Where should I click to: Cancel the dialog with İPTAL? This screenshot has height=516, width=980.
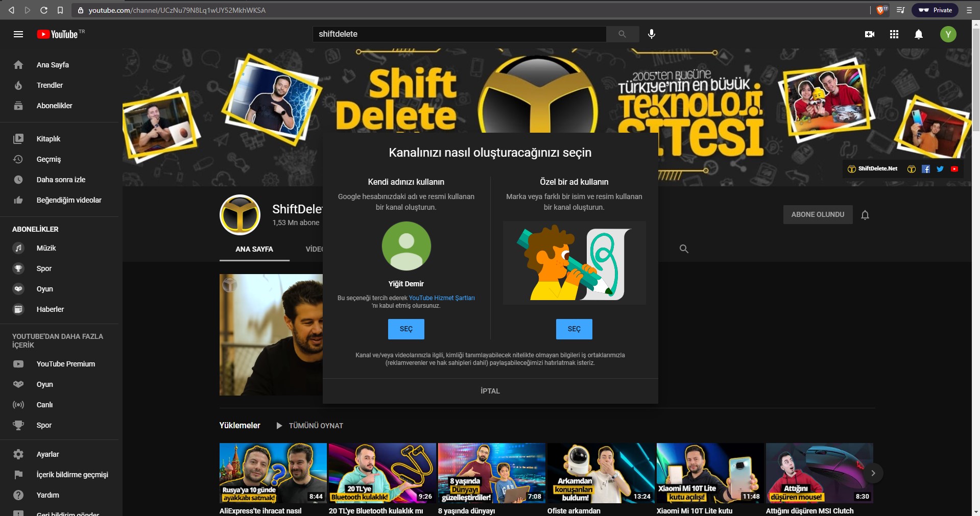[490, 391]
